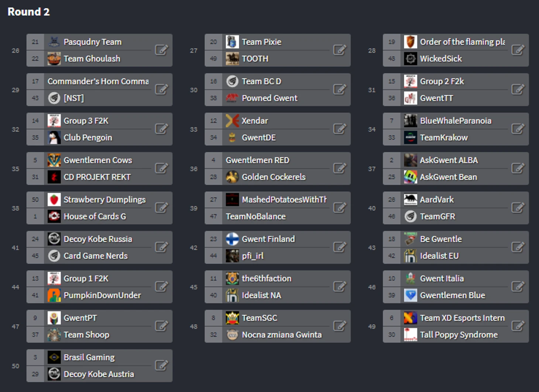
Task: Edit match 32 Group 3 F2K vs Club Pengoin
Action: click(x=161, y=129)
